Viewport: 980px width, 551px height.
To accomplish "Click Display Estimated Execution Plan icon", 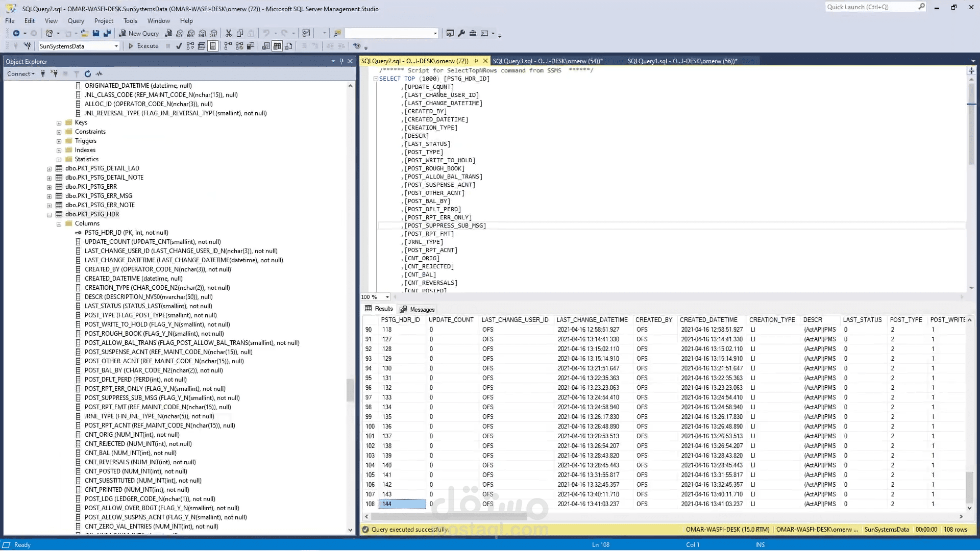I will click(190, 46).
